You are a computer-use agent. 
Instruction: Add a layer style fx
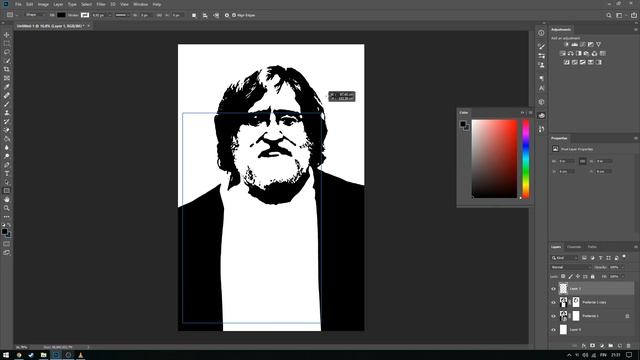point(584,346)
